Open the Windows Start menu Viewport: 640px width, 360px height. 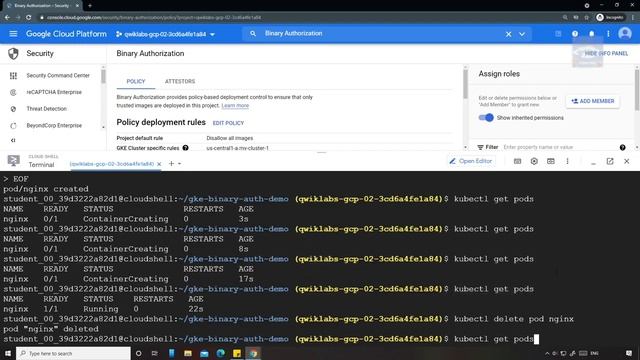point(8,353)
